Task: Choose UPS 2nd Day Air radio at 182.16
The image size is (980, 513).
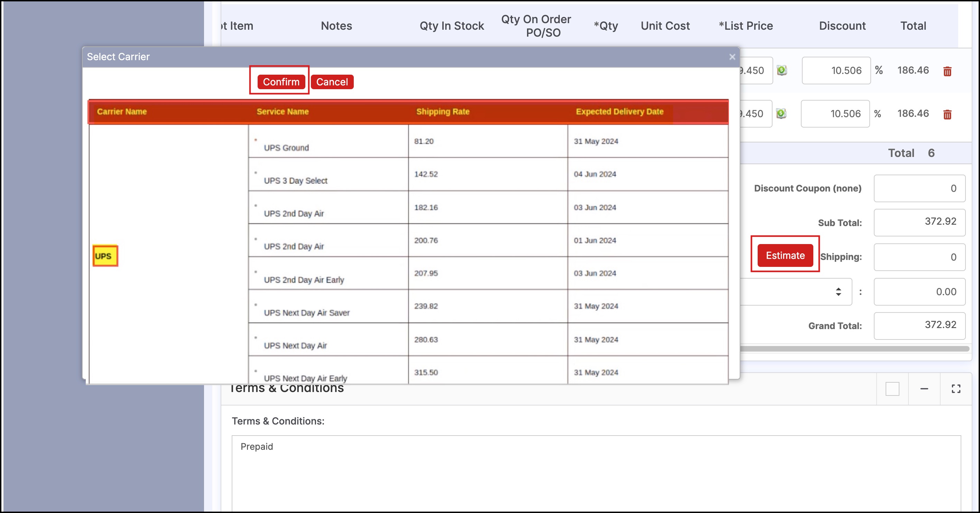Action: click(256, 206)
